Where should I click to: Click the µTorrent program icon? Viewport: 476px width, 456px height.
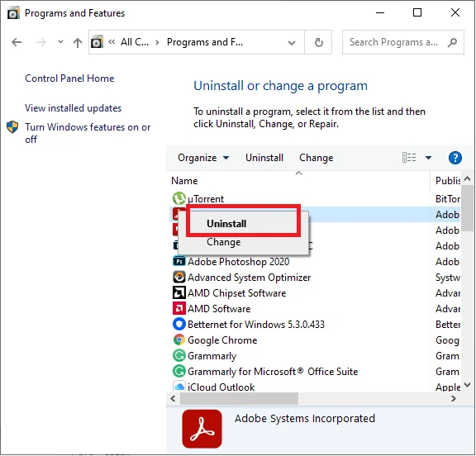(178, 198)
